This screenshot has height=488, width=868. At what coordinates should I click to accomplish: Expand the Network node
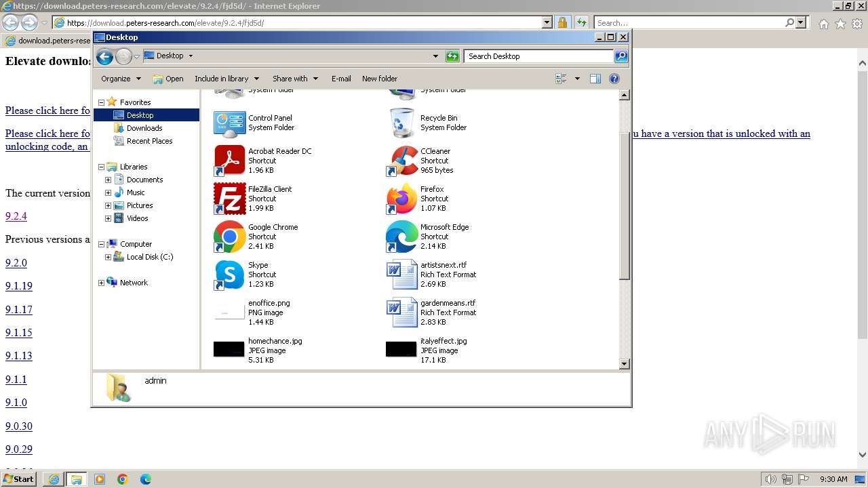(x=102, y=283)
